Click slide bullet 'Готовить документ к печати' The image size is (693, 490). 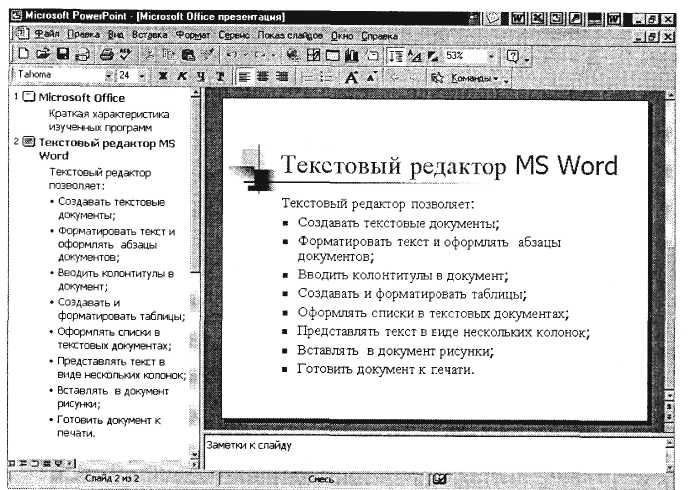[385, 368]
